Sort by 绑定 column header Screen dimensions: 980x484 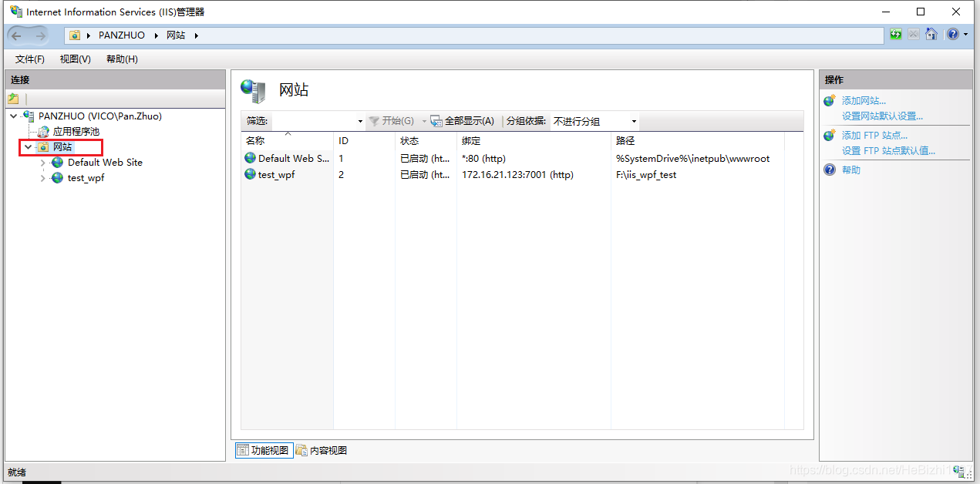pos(534,141)
